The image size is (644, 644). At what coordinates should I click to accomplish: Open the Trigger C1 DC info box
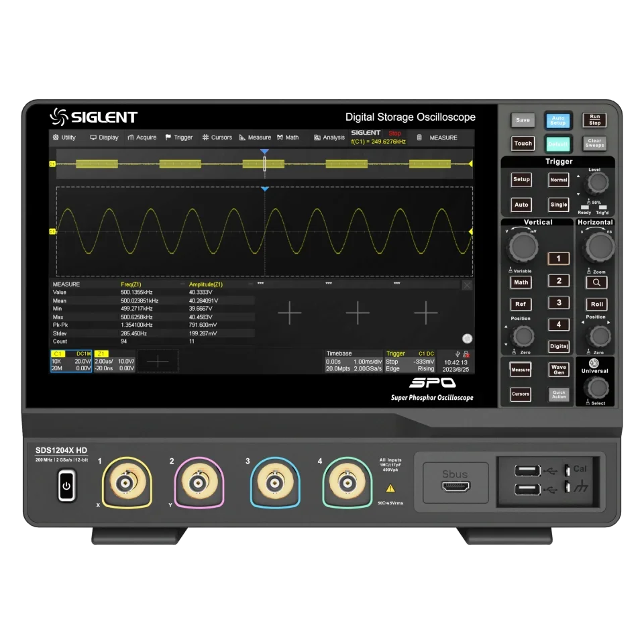coord(410,361)
